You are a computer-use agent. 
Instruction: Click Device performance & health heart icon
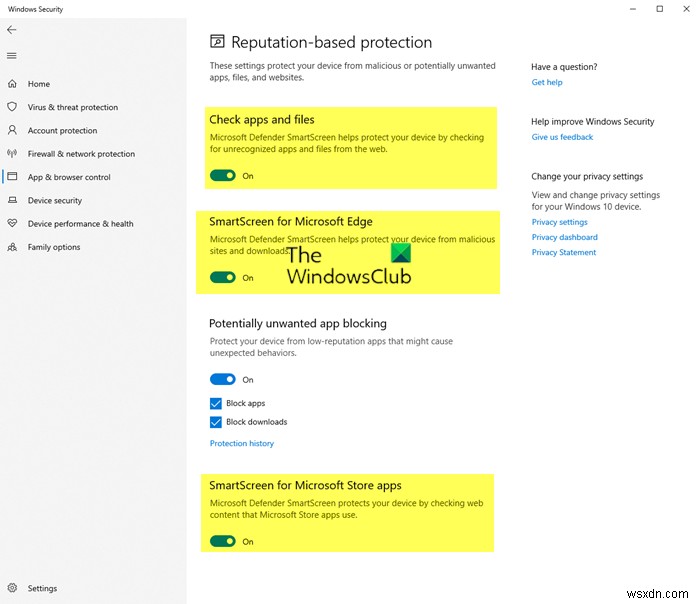pyautogui.click(x=12, y=223)
